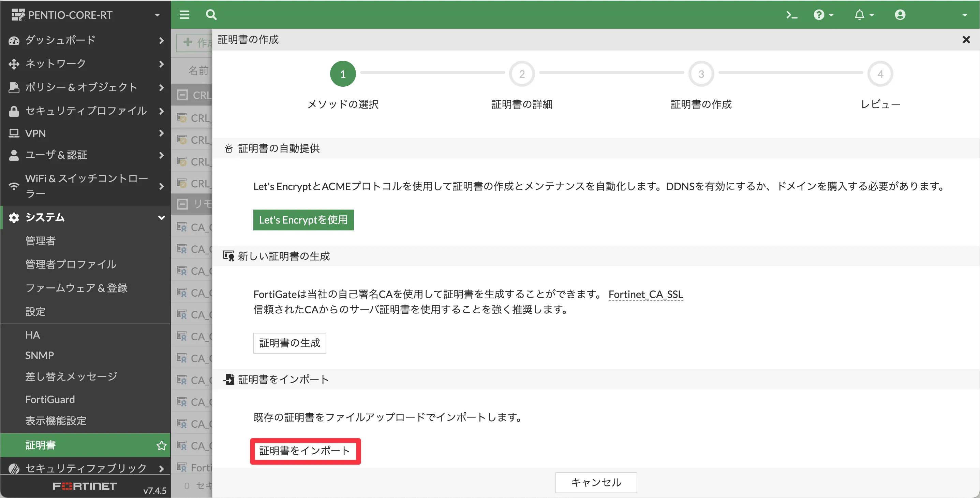Click the 新しい証明書の生成 section icon

click(229, 256)
